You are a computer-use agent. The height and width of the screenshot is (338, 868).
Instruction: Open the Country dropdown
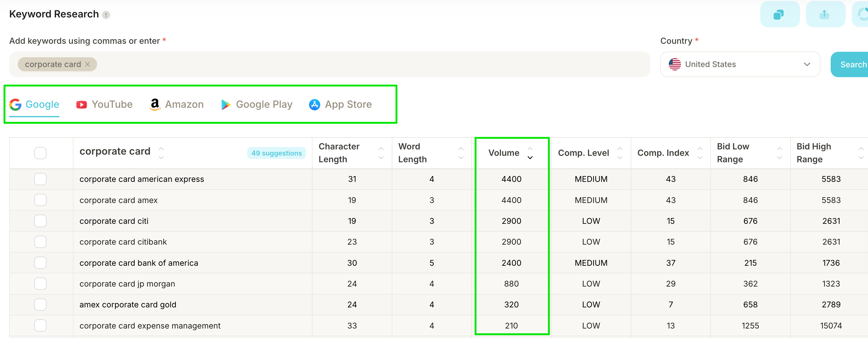(x=740, y=64)
